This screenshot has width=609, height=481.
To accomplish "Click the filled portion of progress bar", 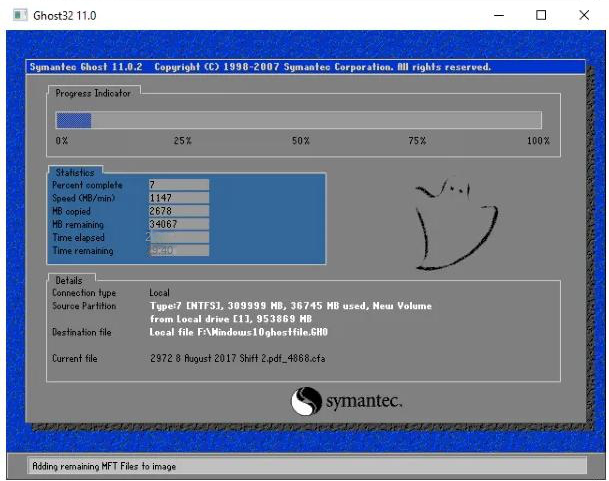I will tap(74, 120).
